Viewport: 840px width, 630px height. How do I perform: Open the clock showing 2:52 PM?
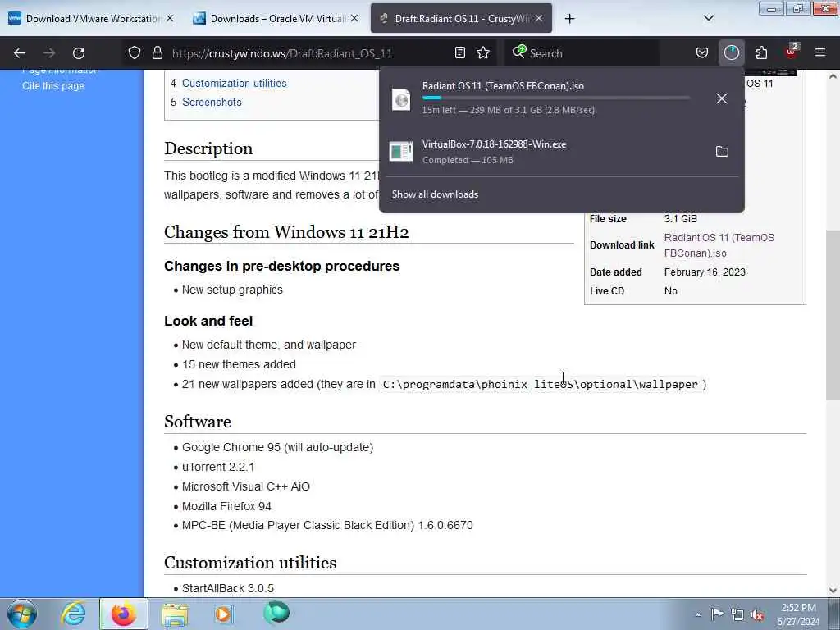798,614
